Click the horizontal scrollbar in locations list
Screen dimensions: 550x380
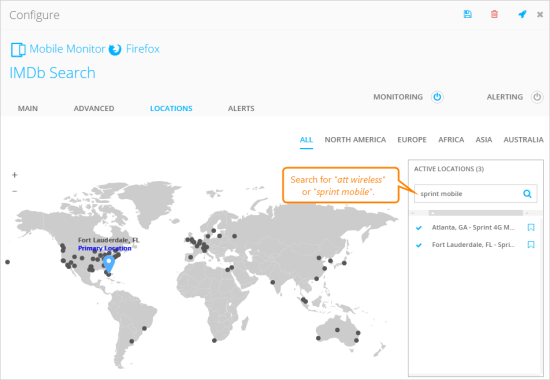pos(475,213)
